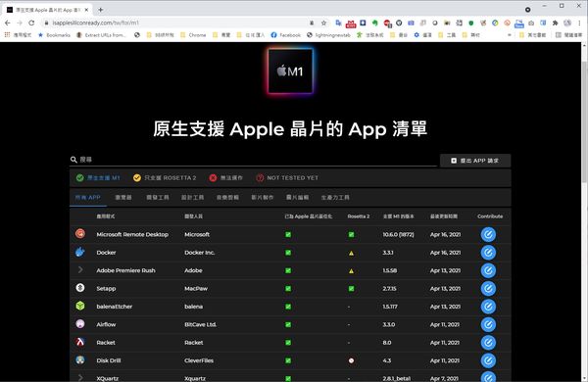Click the 提出 APP 請求 button
Screen dimensions: 588x382
pos(475,161)
